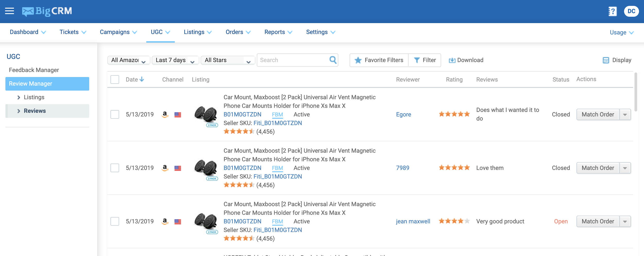
Task: Click the Display button
Action: click(617, 60)
